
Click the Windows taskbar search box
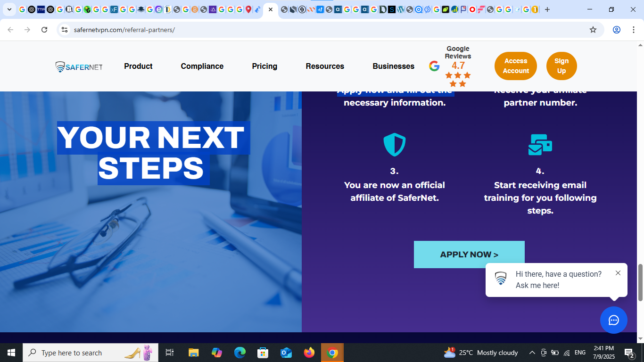(90, 353)
